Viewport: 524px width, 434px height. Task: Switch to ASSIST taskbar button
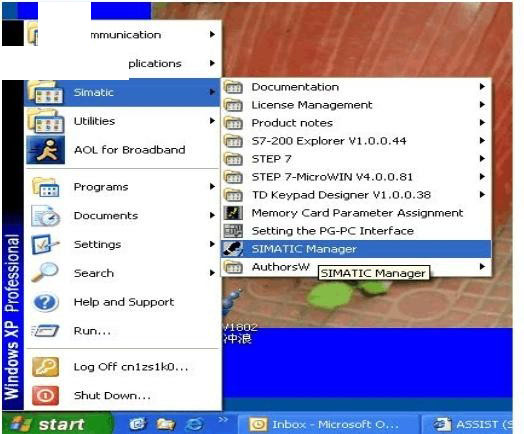(x=468, y=425)
